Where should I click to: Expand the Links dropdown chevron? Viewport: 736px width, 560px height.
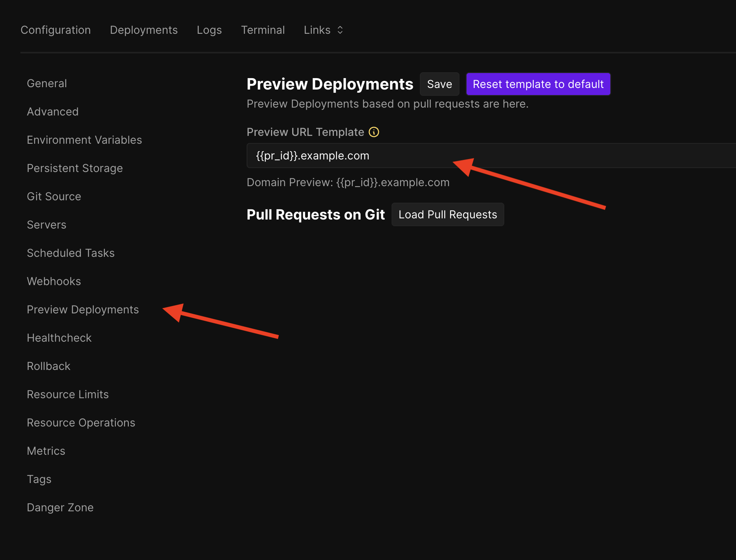[340, 30]
